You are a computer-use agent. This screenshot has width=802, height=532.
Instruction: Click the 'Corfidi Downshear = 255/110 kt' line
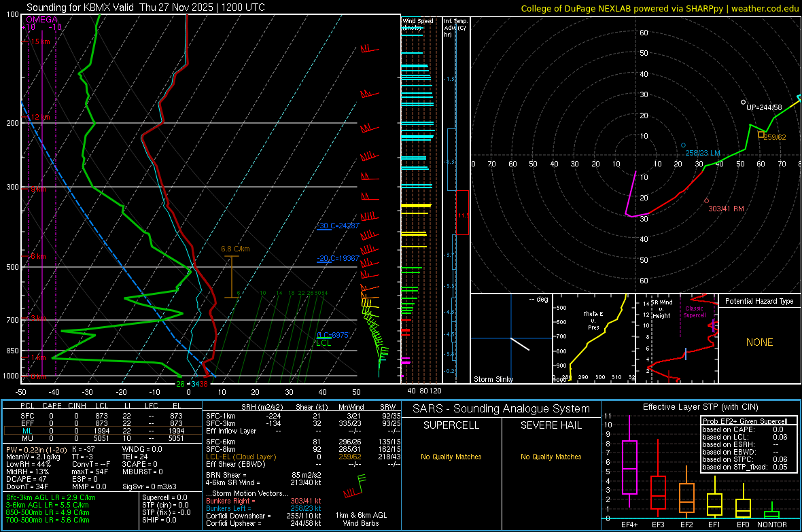(x=264, y=516)
